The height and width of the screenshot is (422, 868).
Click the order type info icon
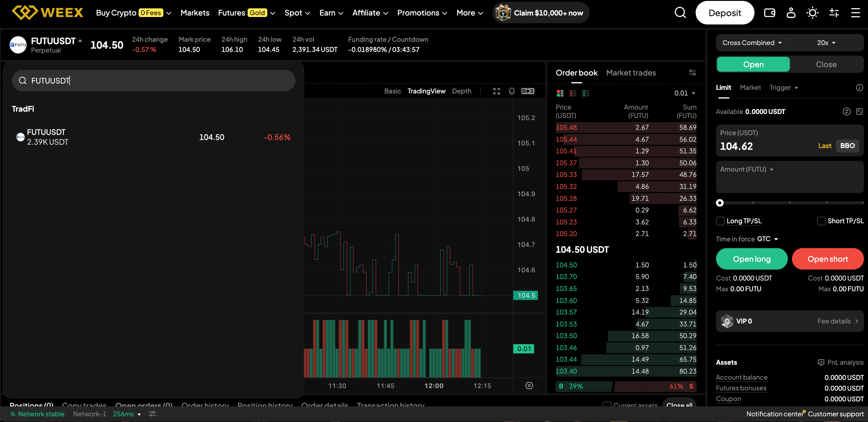click(859, 87)
